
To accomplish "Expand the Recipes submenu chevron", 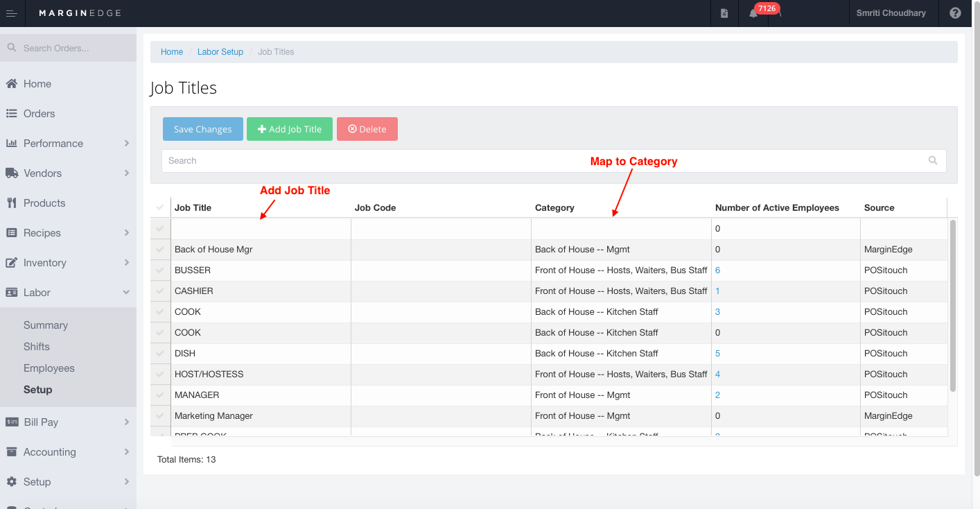I will (127, 233).
